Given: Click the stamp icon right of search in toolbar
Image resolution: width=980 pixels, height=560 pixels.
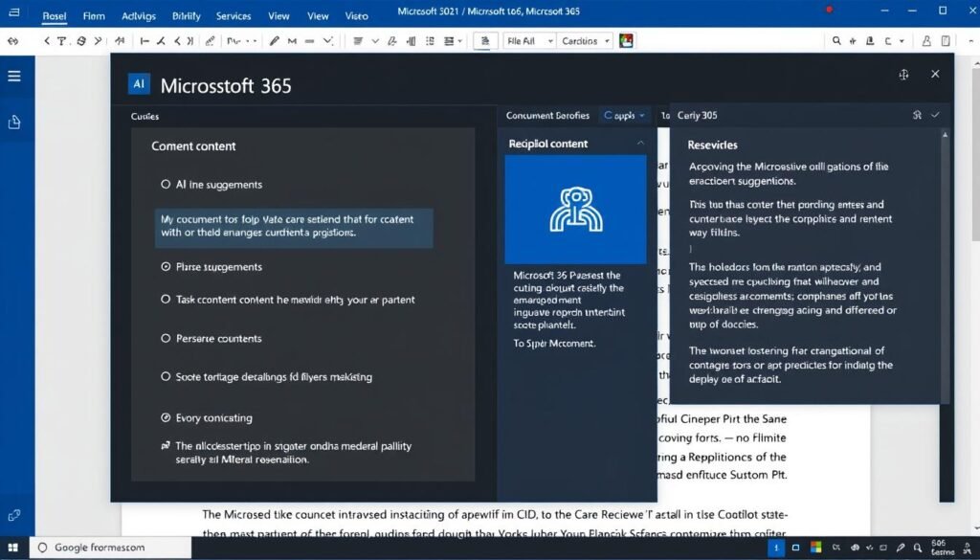Looking at the screenshot, I should pos(869,41).
